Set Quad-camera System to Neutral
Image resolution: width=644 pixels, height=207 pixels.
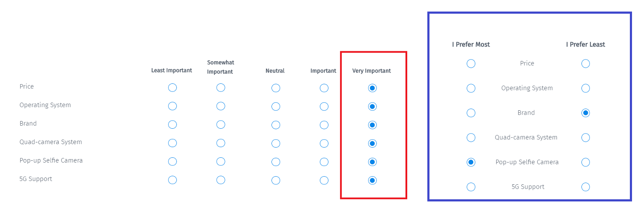point(276,143)
